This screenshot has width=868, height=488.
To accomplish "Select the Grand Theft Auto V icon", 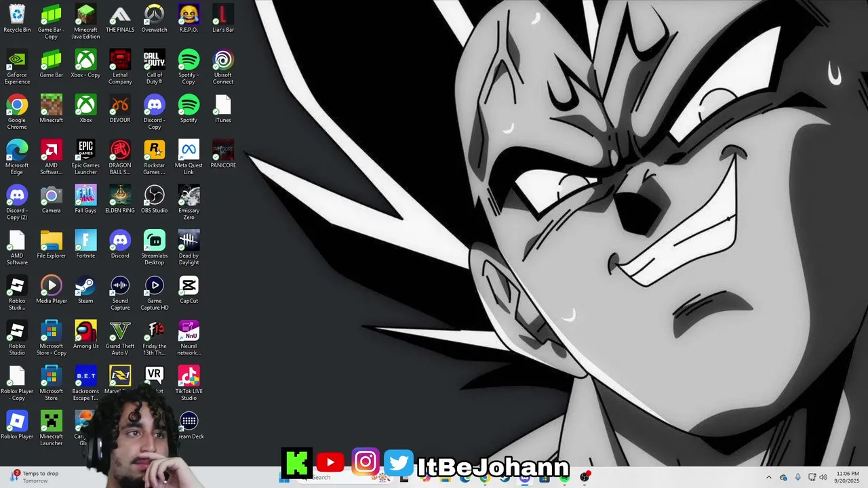I will click(120, 338).
